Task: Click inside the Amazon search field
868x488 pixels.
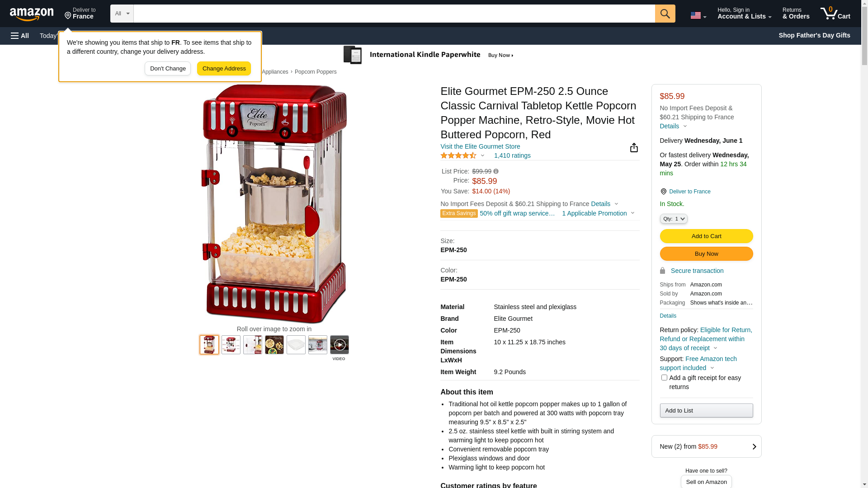Action: pos(394,14)
